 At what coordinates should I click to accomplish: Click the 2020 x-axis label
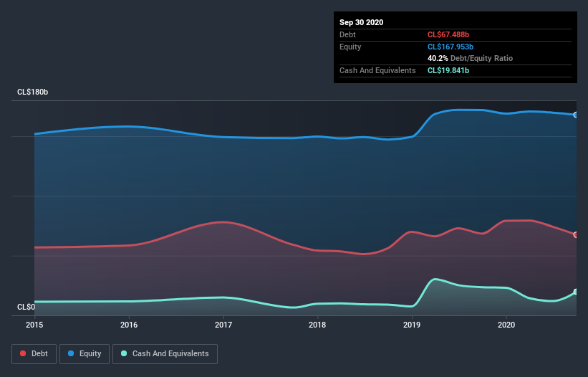click(506, 325)
